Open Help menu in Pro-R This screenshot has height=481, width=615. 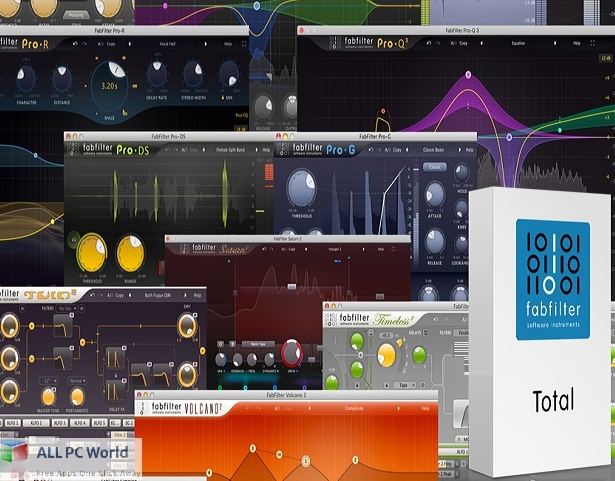coord(228,44)
